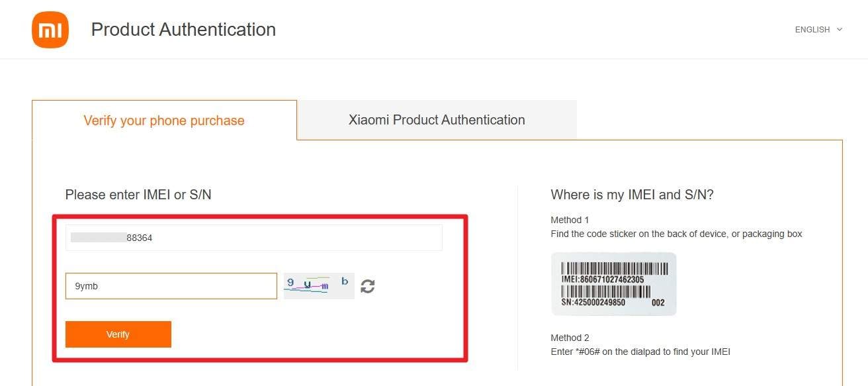Expand the language selector chevron
This screenshot has width=868, height=386.
tap(839, 29)
